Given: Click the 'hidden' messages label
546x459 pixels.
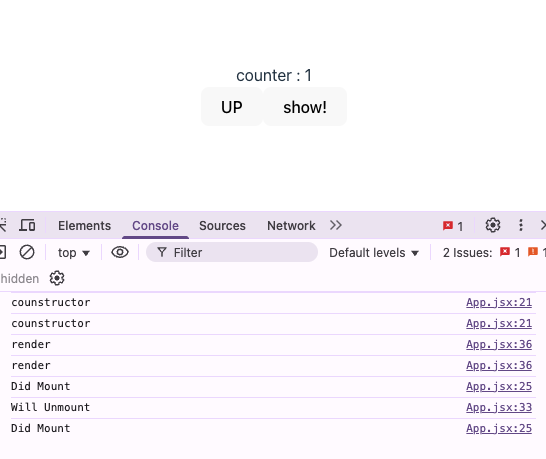Looking at the screenshot, I should tap(20, 279).
